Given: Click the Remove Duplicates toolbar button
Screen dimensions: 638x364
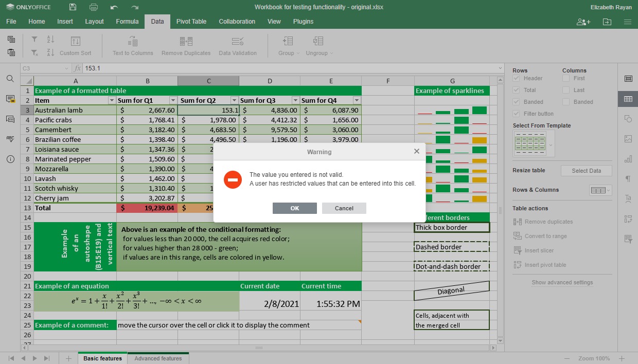Looking at the screenshot, I should (186, 46).
